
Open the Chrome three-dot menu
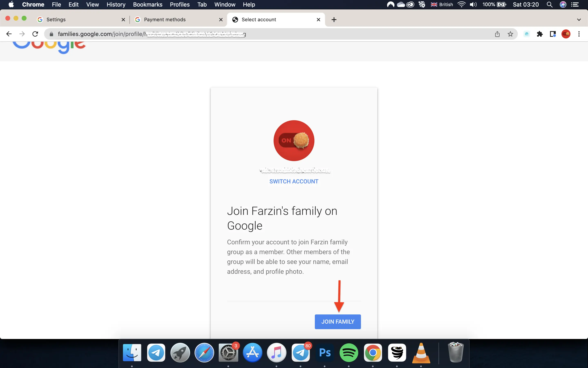tap(579, 34)
